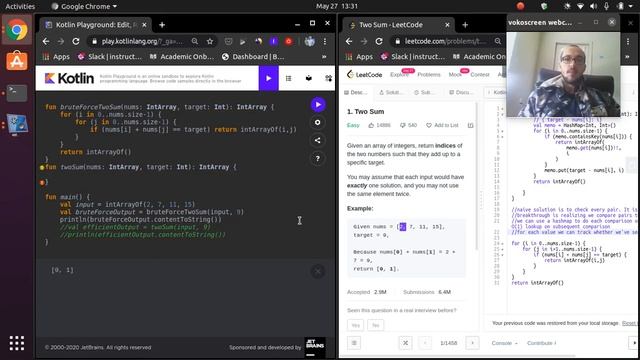Reload the LeetCode page

(379, 41)
